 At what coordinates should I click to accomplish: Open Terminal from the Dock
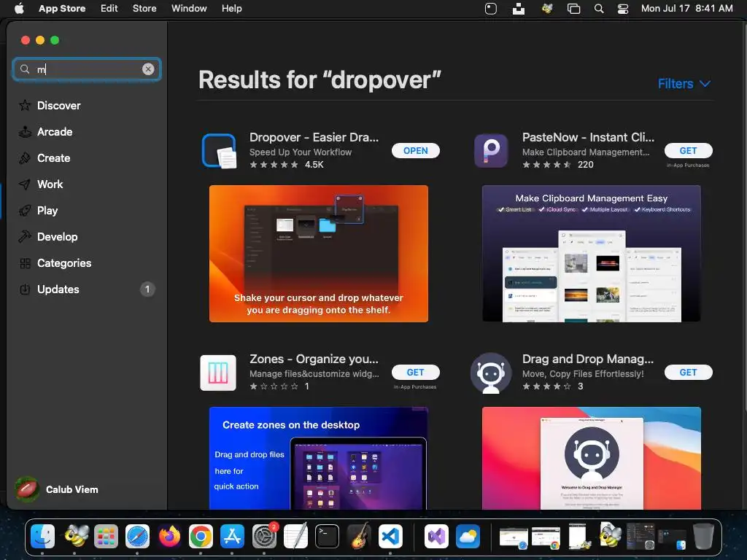point(327,536)
